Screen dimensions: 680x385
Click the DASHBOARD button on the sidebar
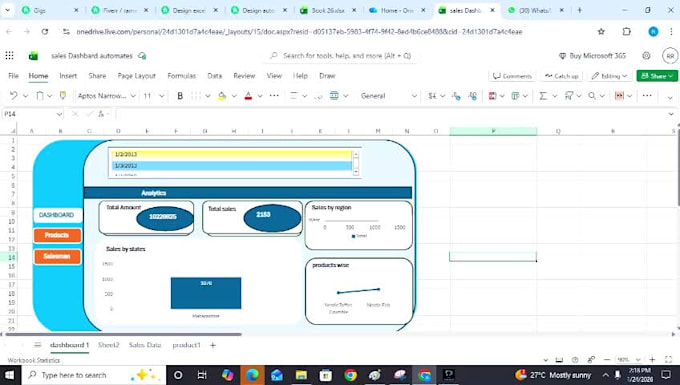[57, 215]
